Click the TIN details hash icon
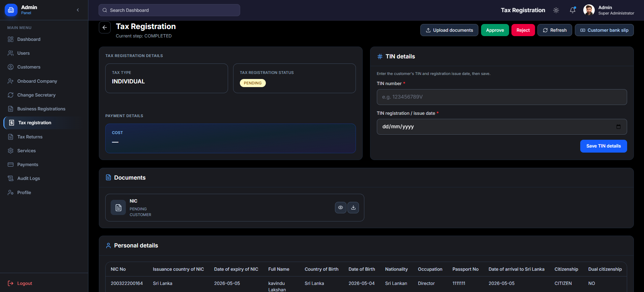 click(380, 56)
